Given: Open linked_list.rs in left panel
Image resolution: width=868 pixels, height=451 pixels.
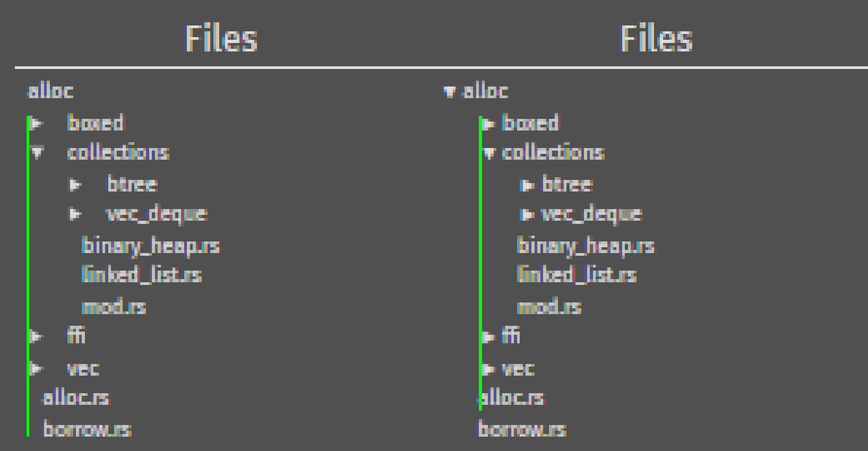Looking at the screenshot, I should [142, 275].
